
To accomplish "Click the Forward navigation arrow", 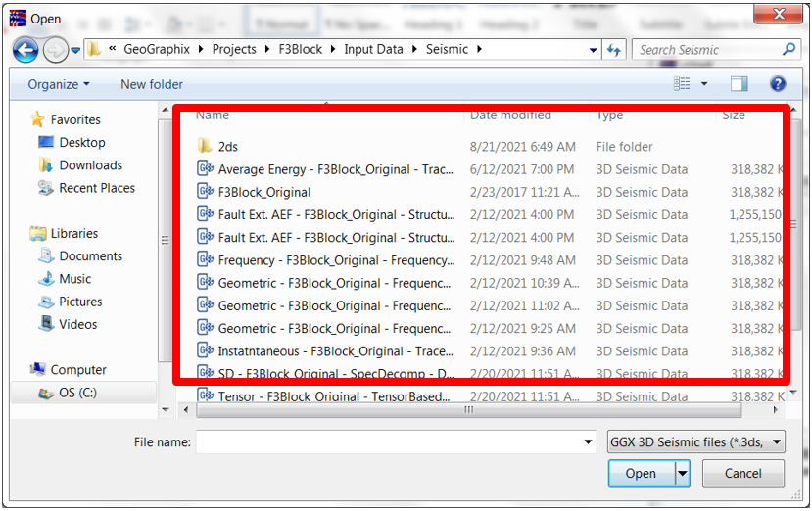I will click(x=56, y=50).
